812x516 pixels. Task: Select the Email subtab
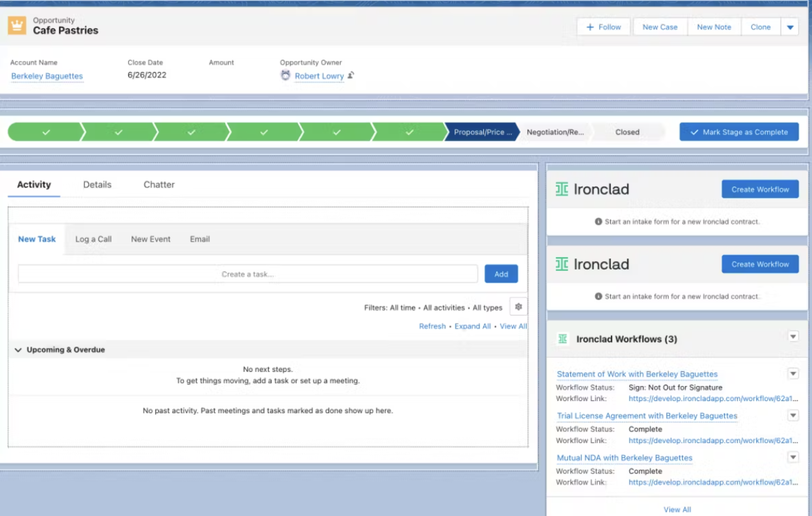pyautogui.click(x=200, y=239)
